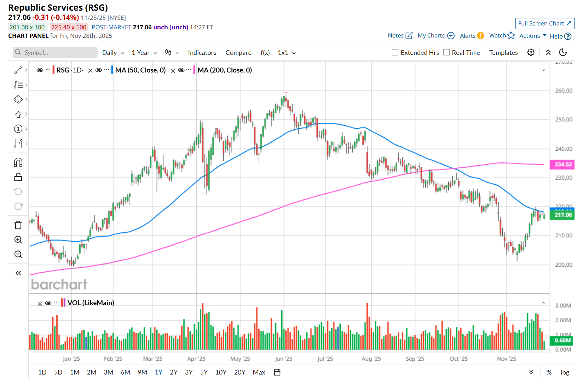Switch to dark mode moon icon
The image size is (588, 383).
[563, 52]
